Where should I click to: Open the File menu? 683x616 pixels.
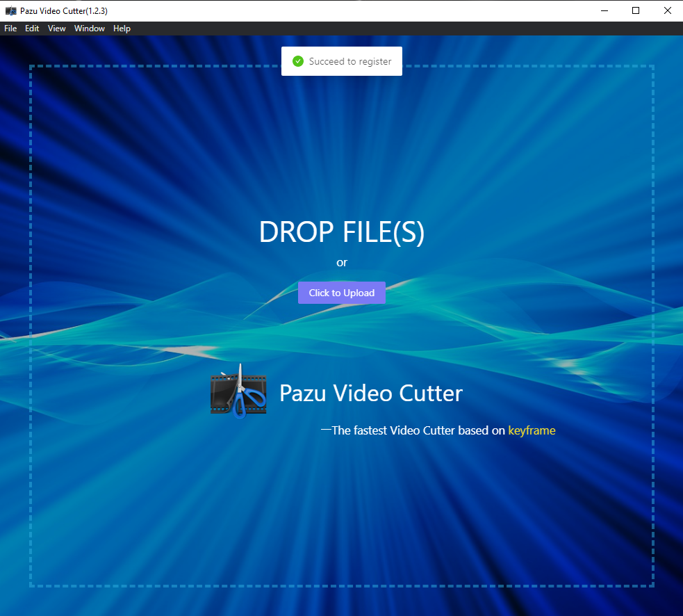coord(10,29)
